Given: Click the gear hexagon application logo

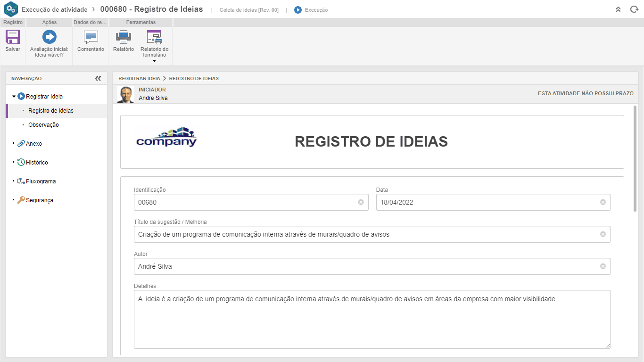Looking at the screenshot, I should click(11, 9).
